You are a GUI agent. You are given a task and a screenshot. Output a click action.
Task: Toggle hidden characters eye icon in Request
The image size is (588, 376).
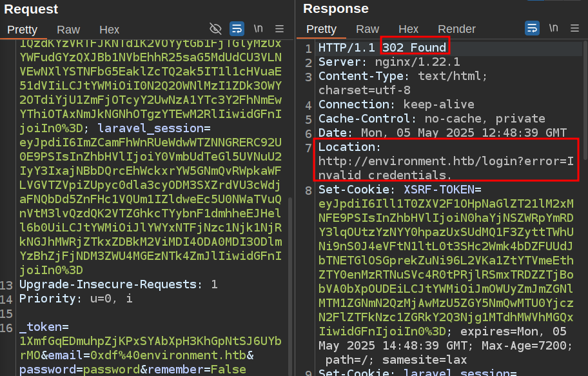(x=215, y=28)
